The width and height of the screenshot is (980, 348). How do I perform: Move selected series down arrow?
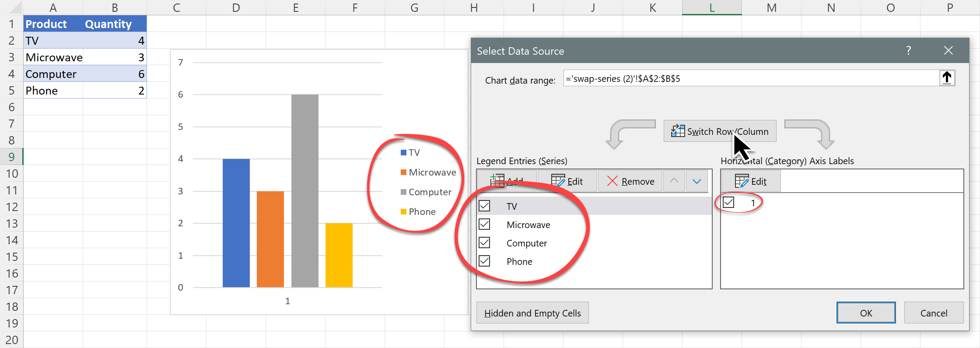point(697,181)
